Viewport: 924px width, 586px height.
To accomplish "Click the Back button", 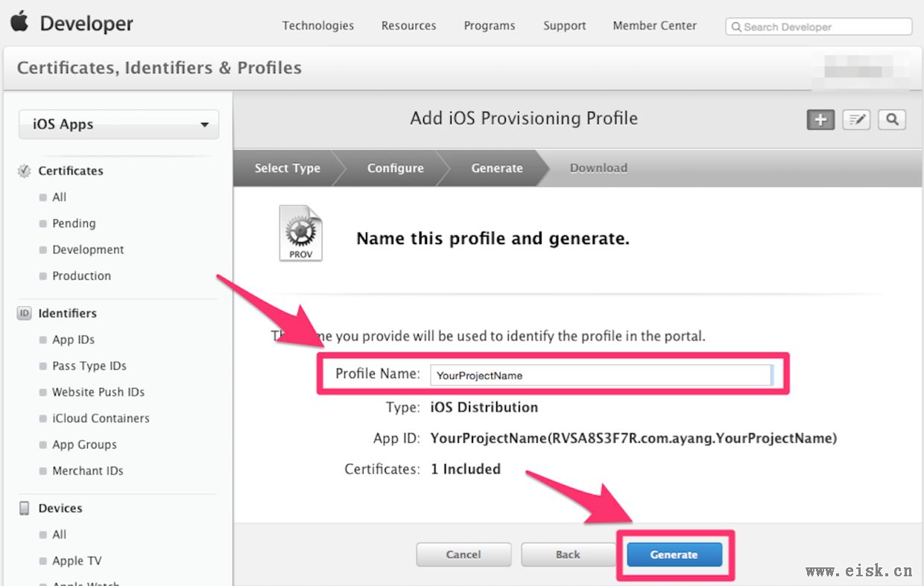I will (568, 555).
